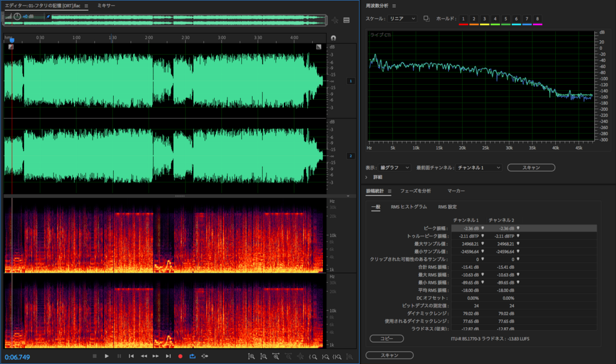Click zoom out full icon
Screen dimensions: 616x364
[x=301, y=357]
